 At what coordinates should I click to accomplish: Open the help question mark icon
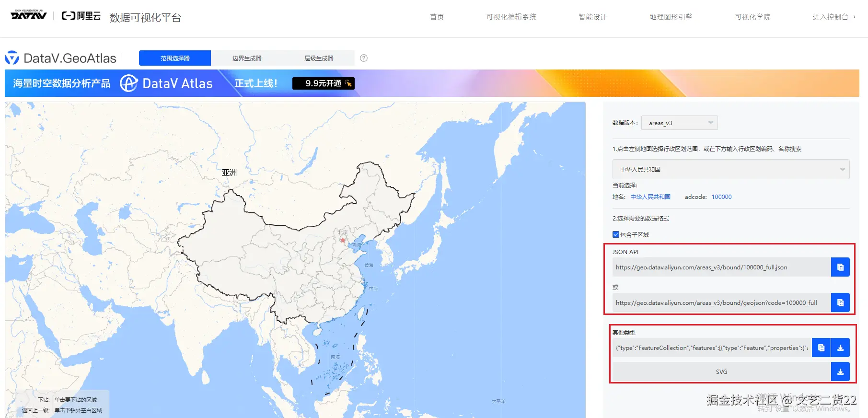pos(364,58)
